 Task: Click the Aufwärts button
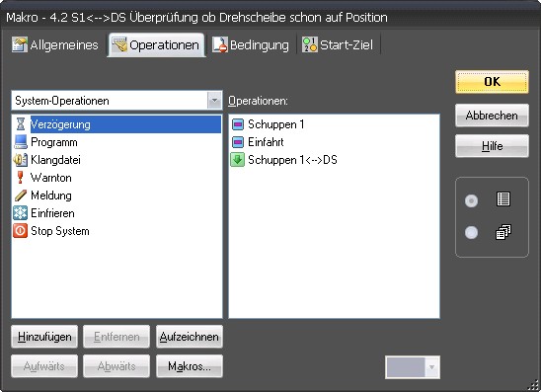[44, 366]
